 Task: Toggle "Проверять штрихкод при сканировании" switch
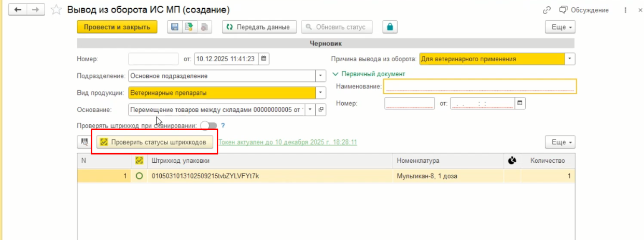[x=208, y=125]
